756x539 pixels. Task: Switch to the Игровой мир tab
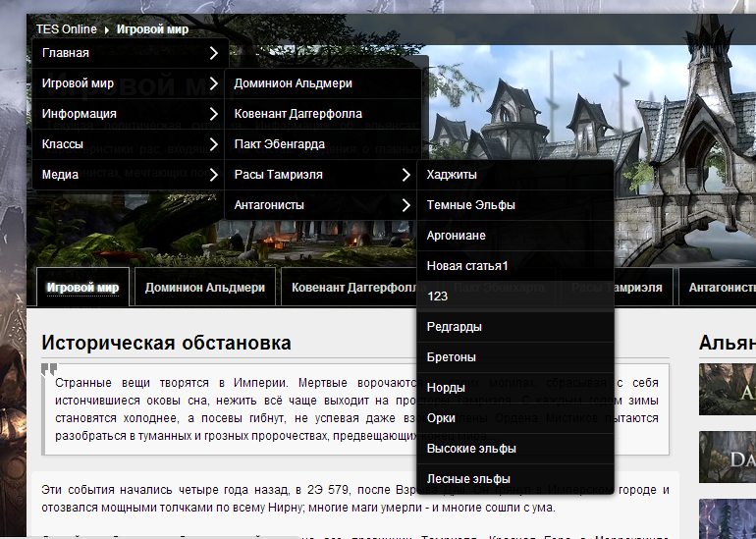pyautogui.click(x=82, y=288)
